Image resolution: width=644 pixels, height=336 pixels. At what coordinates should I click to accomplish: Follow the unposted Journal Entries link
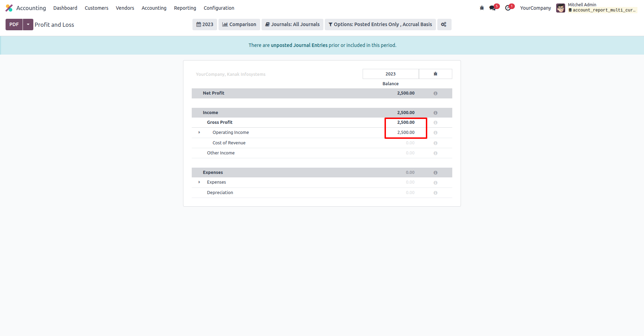[x=299, y=45]
